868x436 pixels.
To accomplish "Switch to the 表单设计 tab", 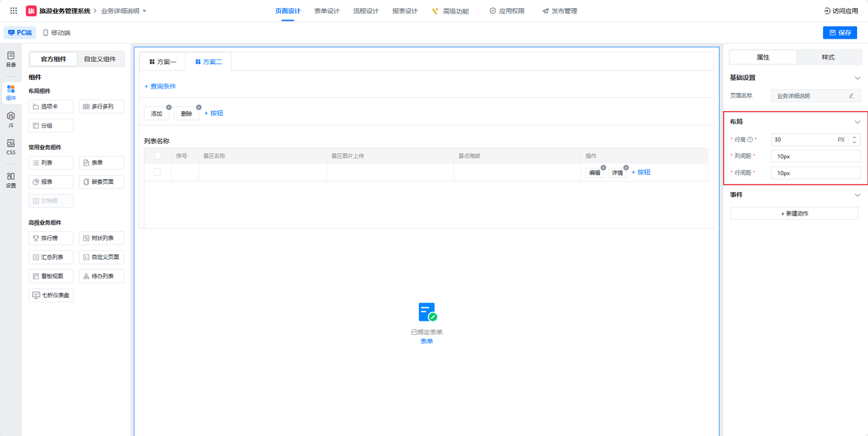I will pyautogui.click(x=327, y=11).
